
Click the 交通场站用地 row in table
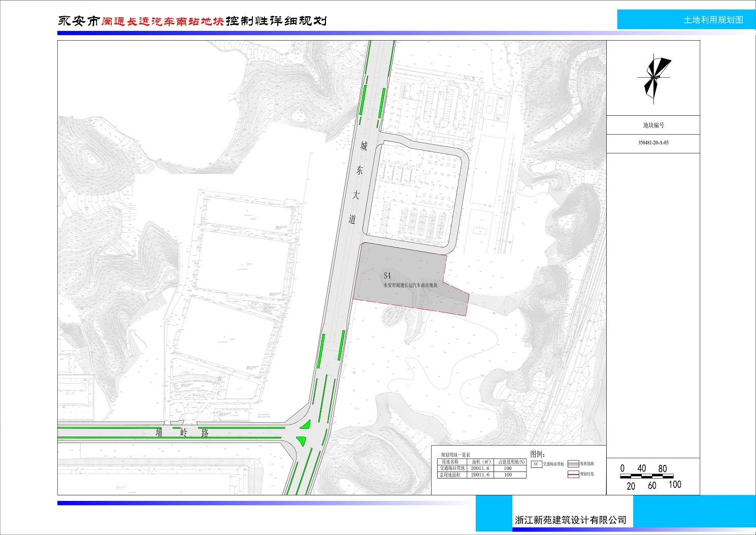coord(452,468)
